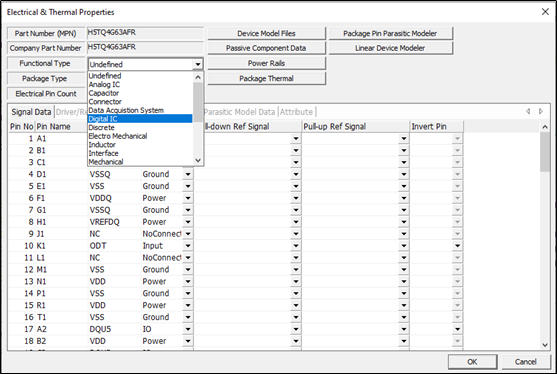Sort by Pin Name column header

tap(61, 126)
